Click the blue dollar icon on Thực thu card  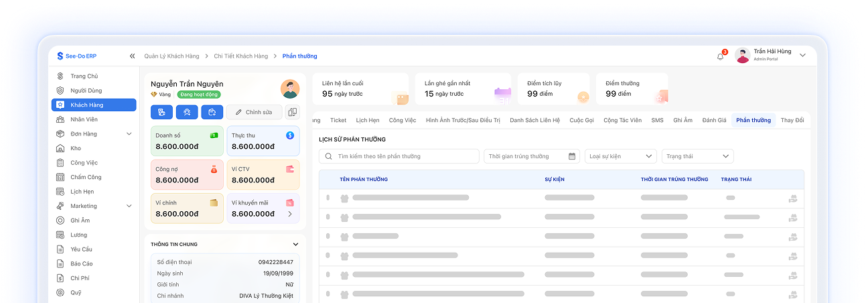tap(290, 135)
